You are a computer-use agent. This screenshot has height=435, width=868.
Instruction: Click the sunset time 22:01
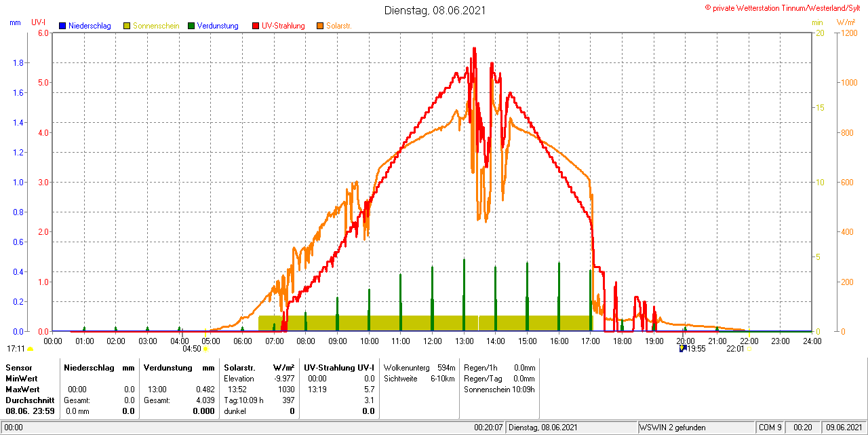735,349
